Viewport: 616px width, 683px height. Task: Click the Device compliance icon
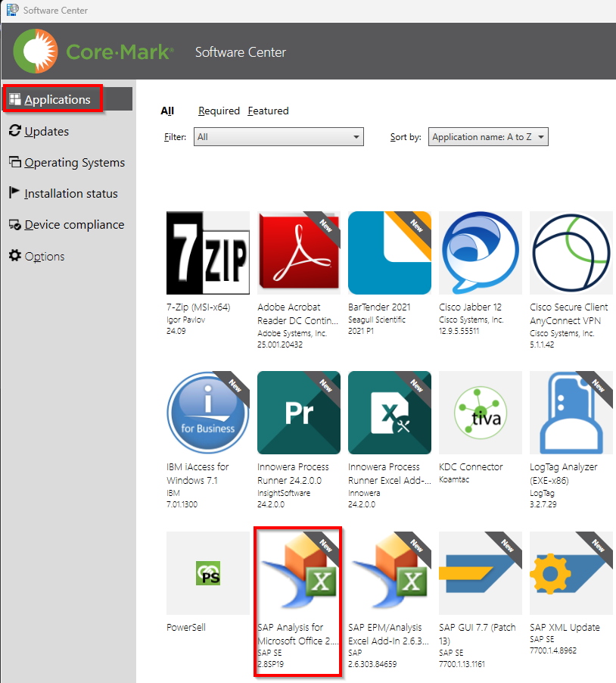[x=15, y=225]
